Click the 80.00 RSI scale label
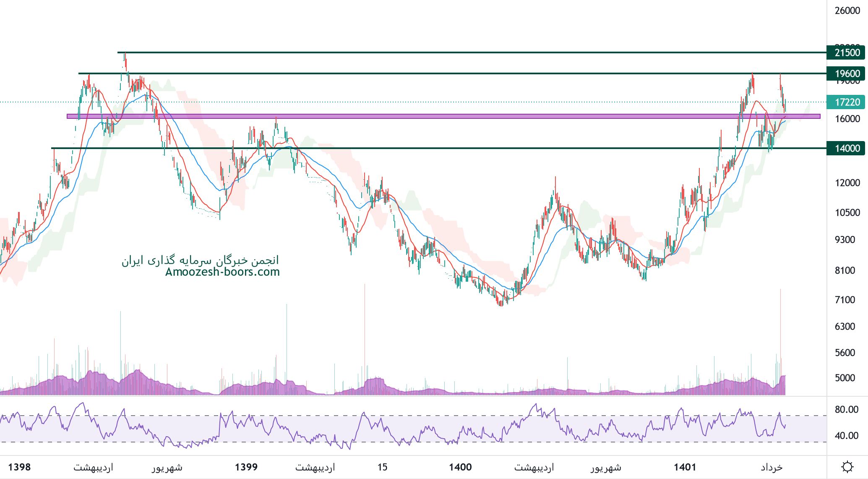This screenshot has height=479, width=868. click(846, 409)
